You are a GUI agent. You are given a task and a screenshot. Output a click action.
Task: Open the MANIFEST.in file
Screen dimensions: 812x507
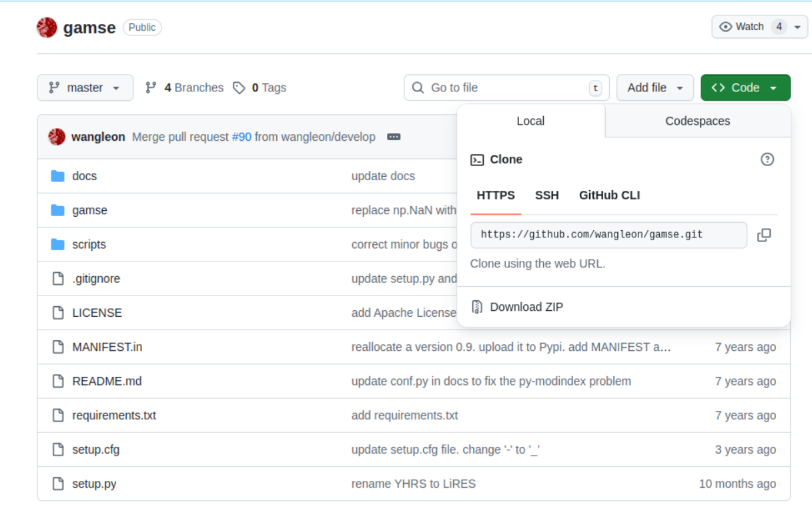tap(107, 347)
